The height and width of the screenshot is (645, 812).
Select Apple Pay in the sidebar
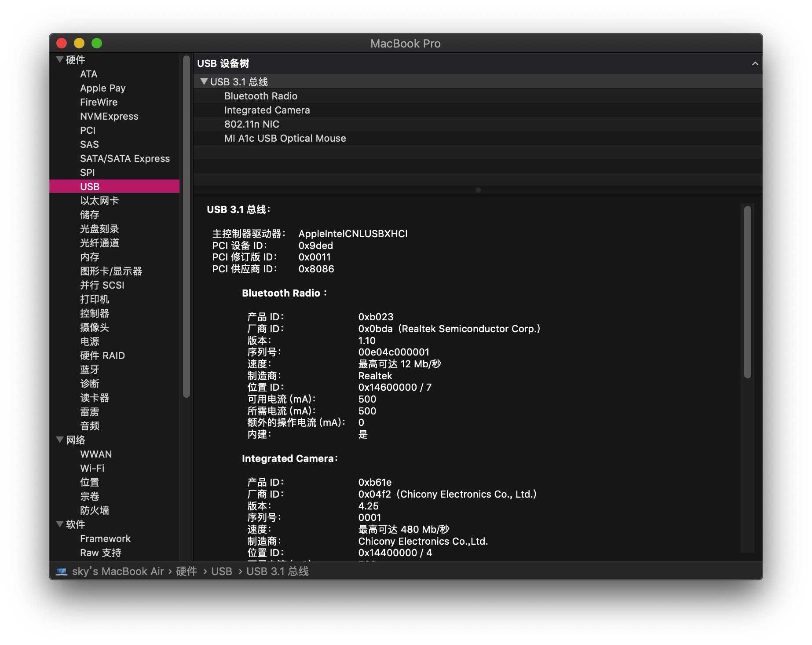tap(102, 88)
